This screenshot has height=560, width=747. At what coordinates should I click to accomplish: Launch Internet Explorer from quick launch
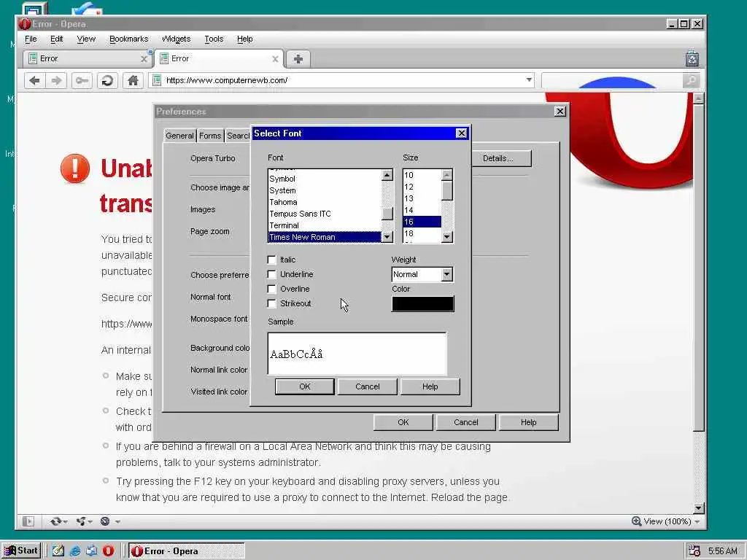[75, 551]
